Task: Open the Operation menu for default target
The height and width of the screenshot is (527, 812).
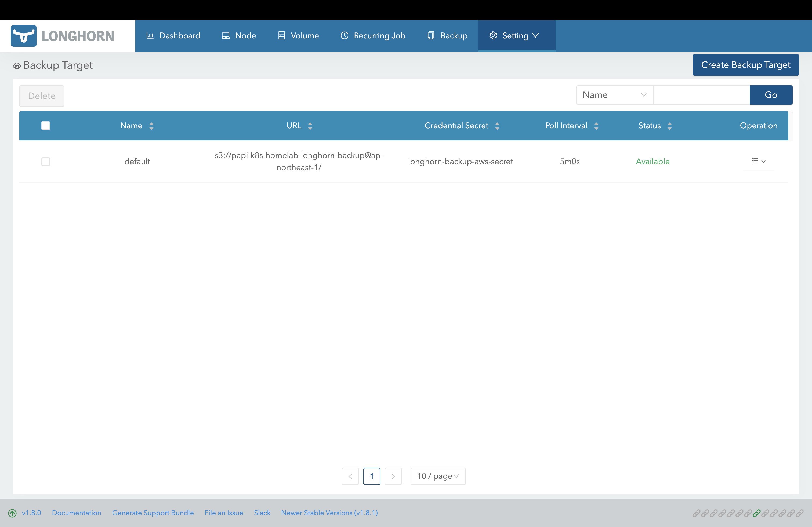Action: (x=758, y=161)
